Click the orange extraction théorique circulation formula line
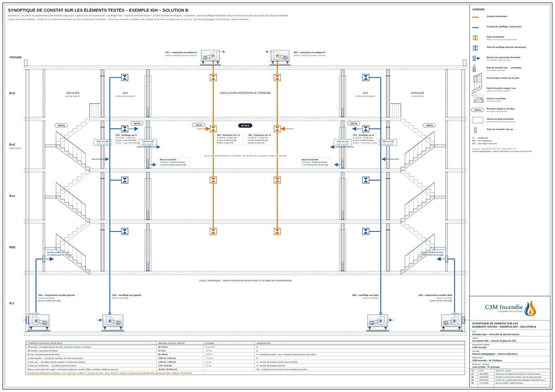The image size is (555, 392). point(109,373)
